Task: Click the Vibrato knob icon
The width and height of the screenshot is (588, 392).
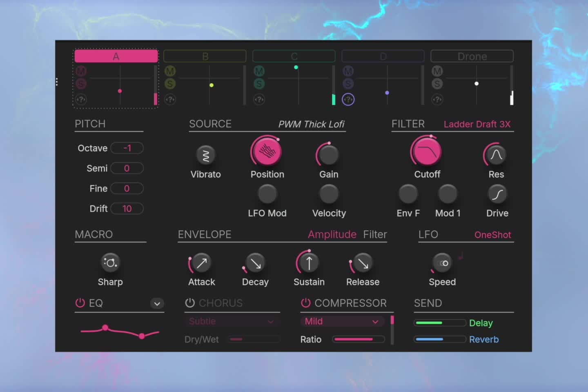Action: click(206, 156)
